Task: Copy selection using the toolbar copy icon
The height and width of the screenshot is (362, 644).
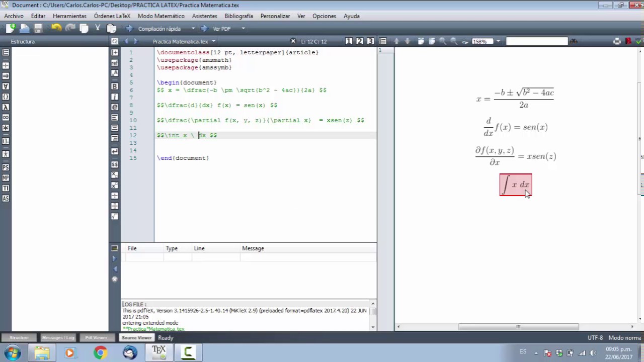Action: click(x=84, y=29)
